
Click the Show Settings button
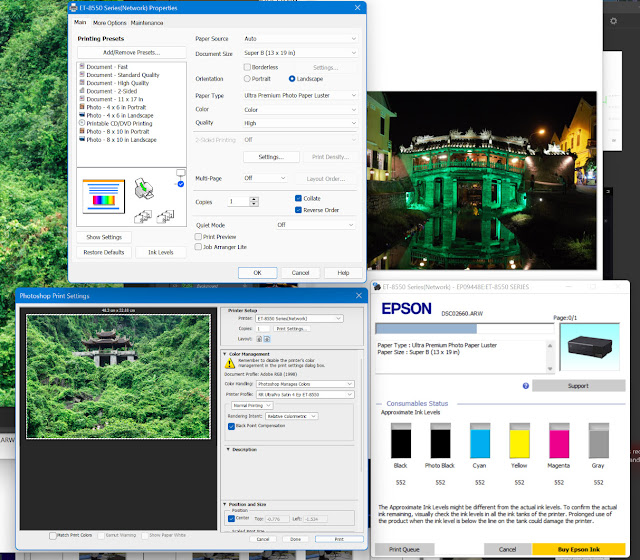(x=104, y=237)
